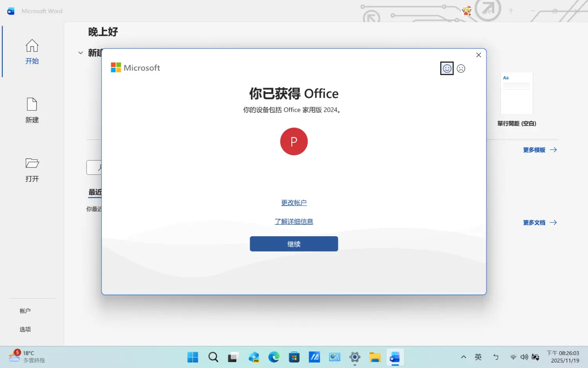Screen dimensions: 588x368
Task: Select the 單行間距 (空白) template thumbnail
Action: pos(517,93)
